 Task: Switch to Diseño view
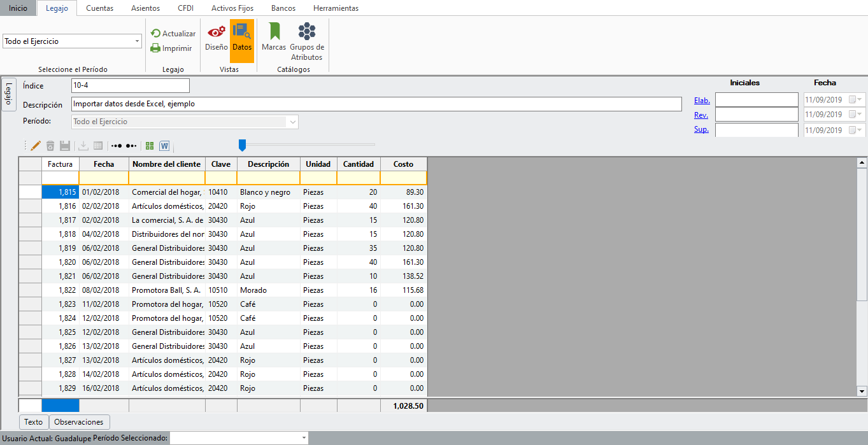point(217,37)
